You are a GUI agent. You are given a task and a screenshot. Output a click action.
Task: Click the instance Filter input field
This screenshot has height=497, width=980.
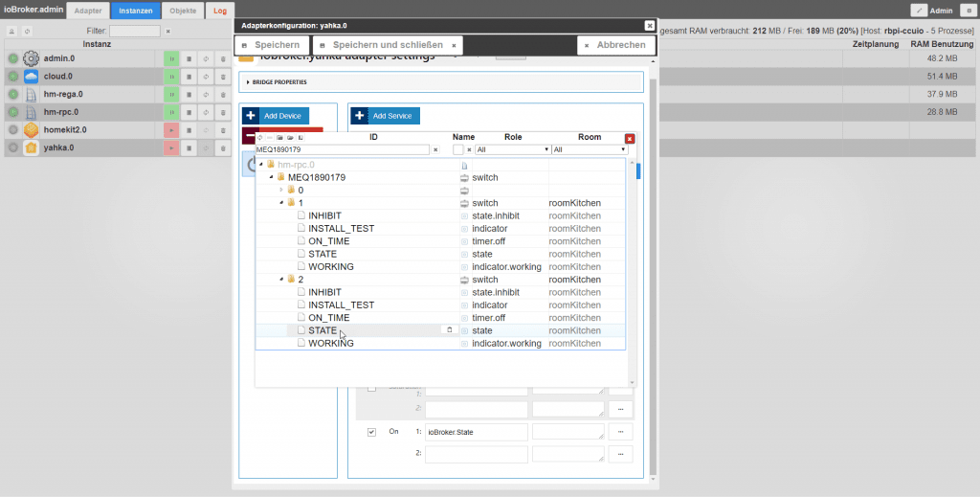click(x=135, y=32)
